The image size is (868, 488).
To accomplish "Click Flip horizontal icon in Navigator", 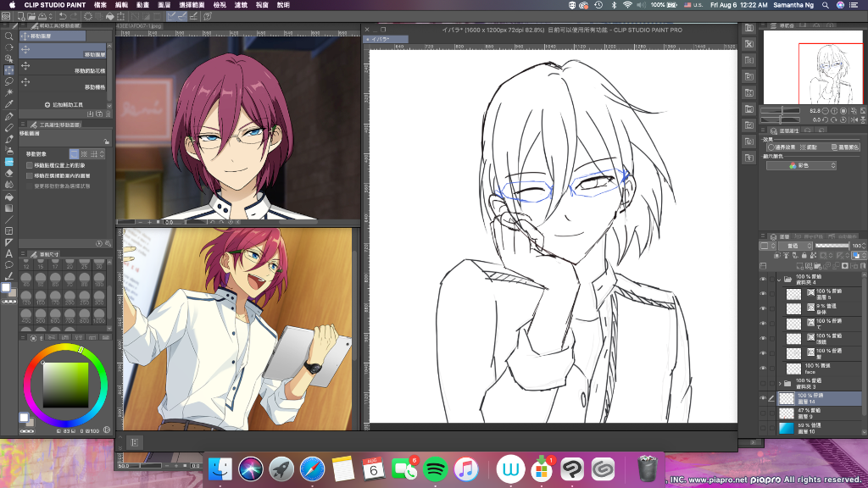I will coord(854,119).
